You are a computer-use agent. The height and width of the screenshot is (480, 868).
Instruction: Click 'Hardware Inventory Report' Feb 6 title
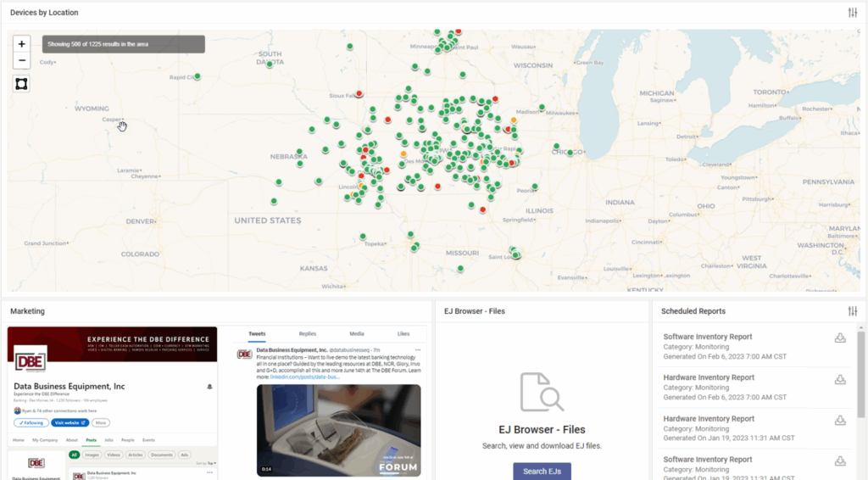click(709, 377)
